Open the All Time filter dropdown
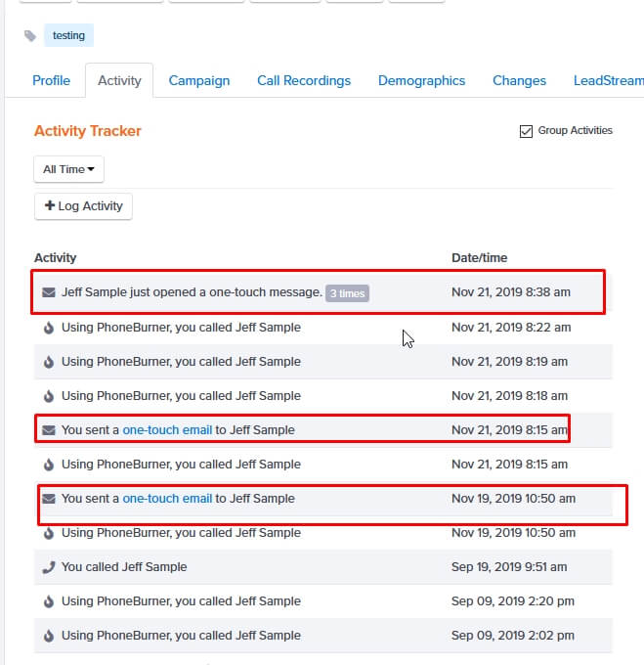The image size is (644, 665). coord(68,169)
